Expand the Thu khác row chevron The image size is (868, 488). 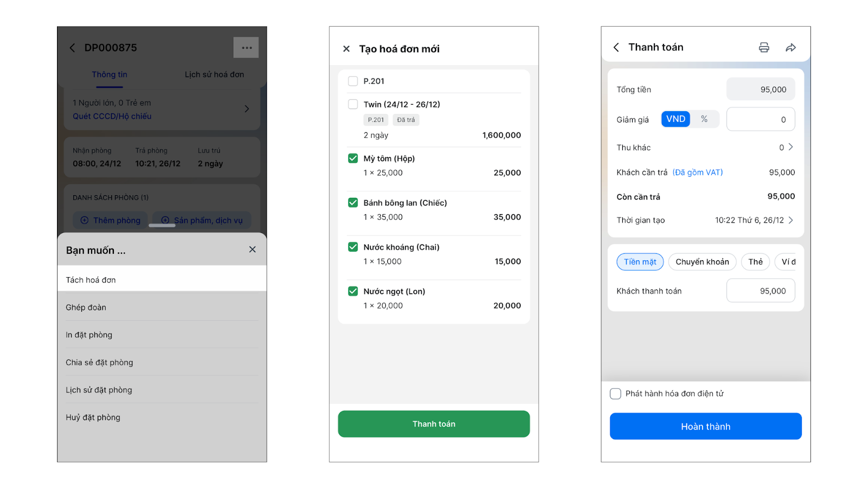click(791, 147)
